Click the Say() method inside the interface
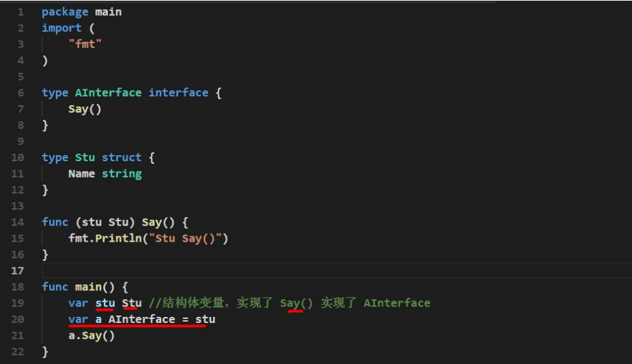 pyautogui.click(x=85, y=109)
